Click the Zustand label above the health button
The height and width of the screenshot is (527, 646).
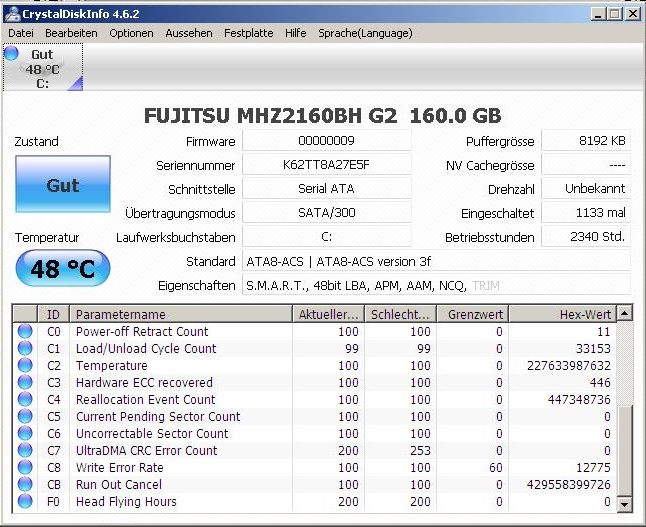click(x=36, y=141)
